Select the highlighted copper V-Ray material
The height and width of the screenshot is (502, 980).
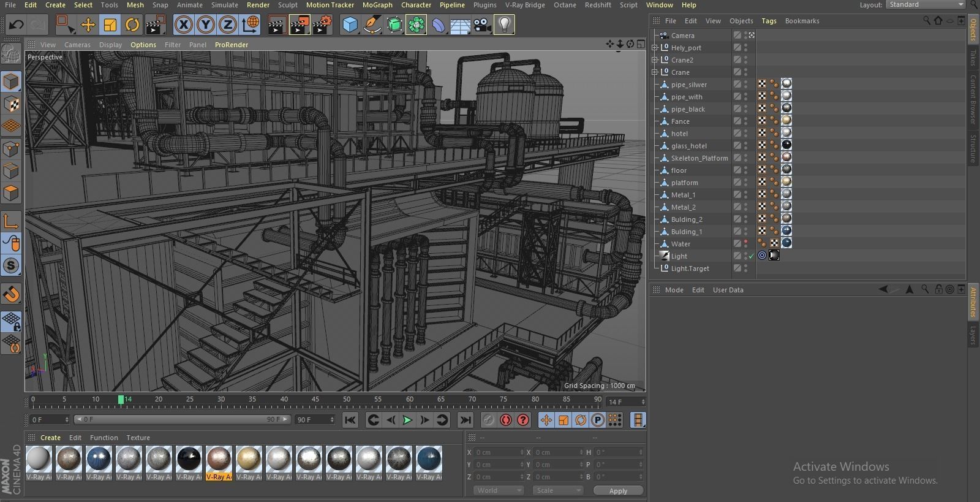[219, 459]
